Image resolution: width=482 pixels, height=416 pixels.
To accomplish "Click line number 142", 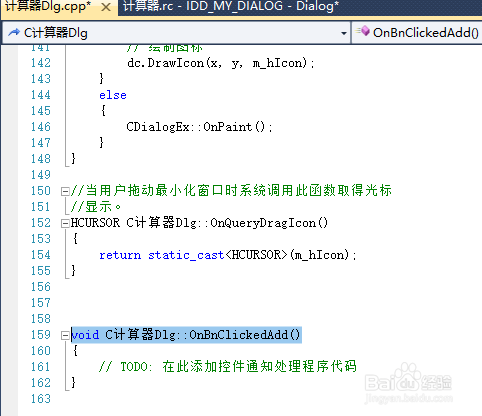I will coord(41,63).
